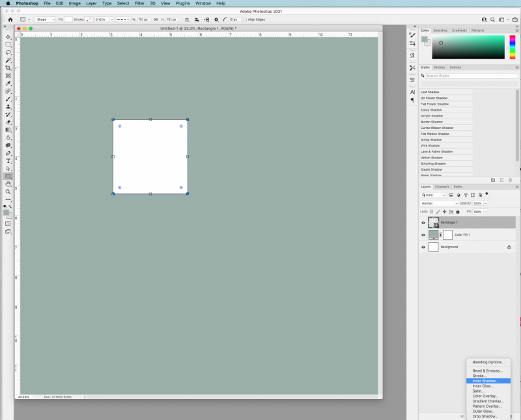521x420 pixels.
Task: Select the Rectangle shape tool
Action: [8, 176]
